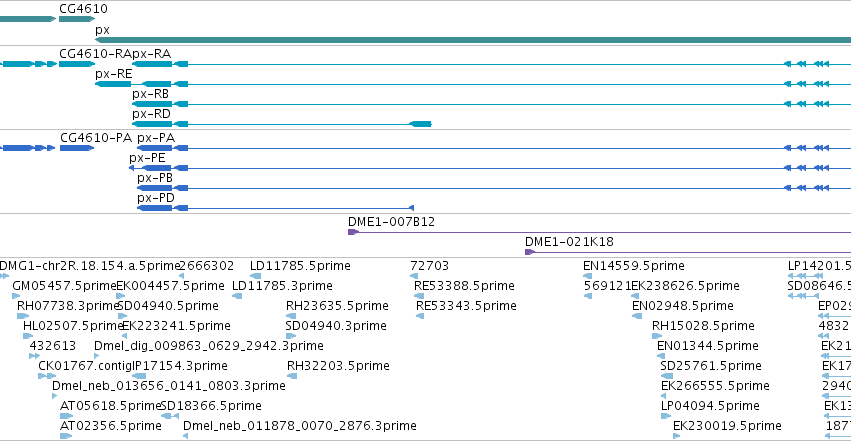Select the HL02507.5prime EST
851x441 pixels.
point(28,336)
